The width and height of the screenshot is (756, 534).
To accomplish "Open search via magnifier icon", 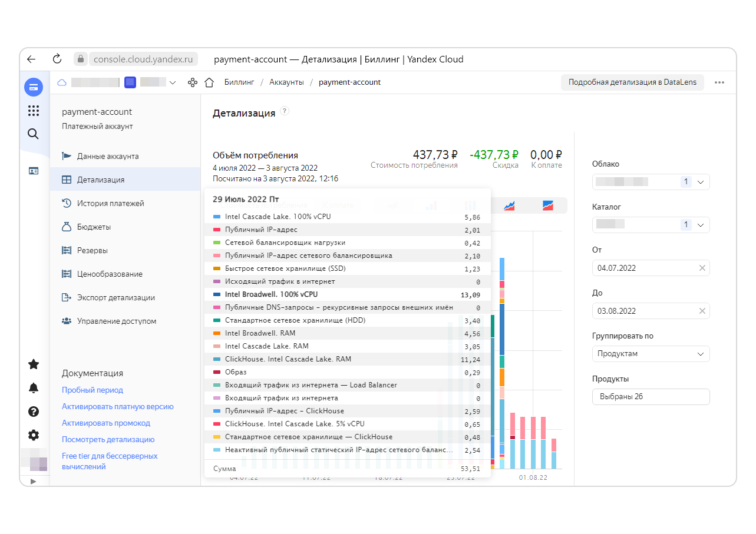I will point(34,134).
